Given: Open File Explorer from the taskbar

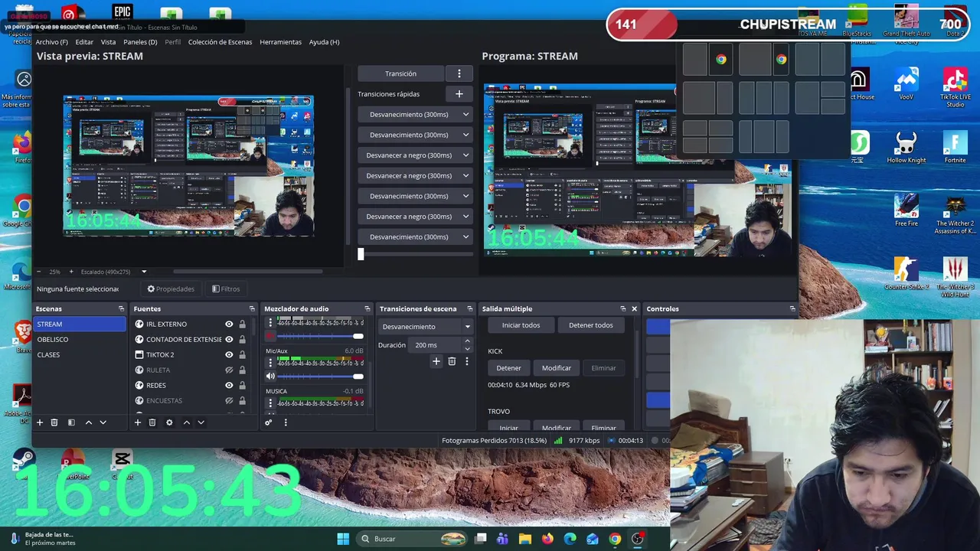Looking at the screenshot, I should (x=525, y=539).
